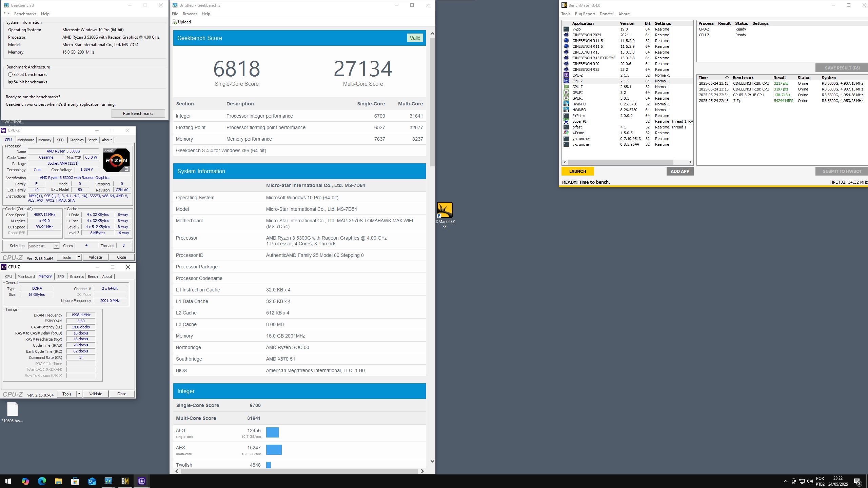
Task: Switch to BenchMate in the taskbar
Action: [x=125, y=481]
